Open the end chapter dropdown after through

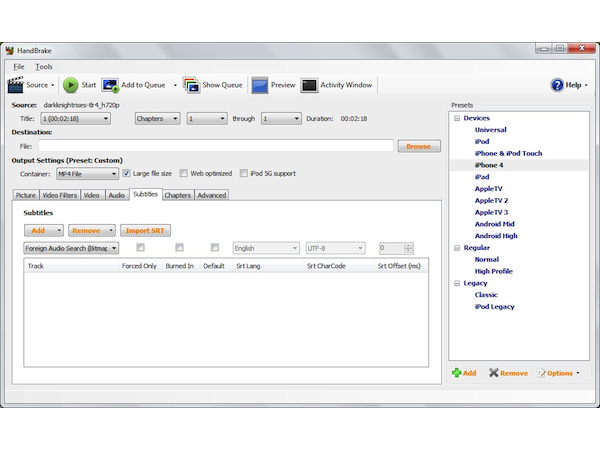click(281, 119)
